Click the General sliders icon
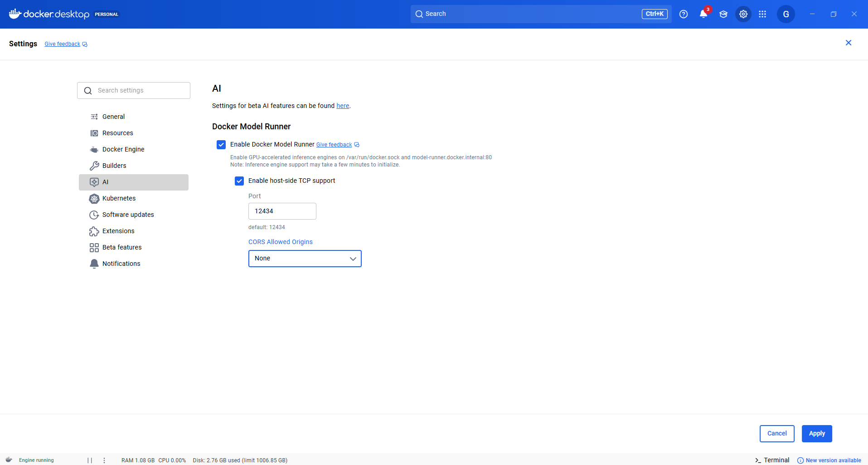This screenshot has height=465, width=868. 94,117
